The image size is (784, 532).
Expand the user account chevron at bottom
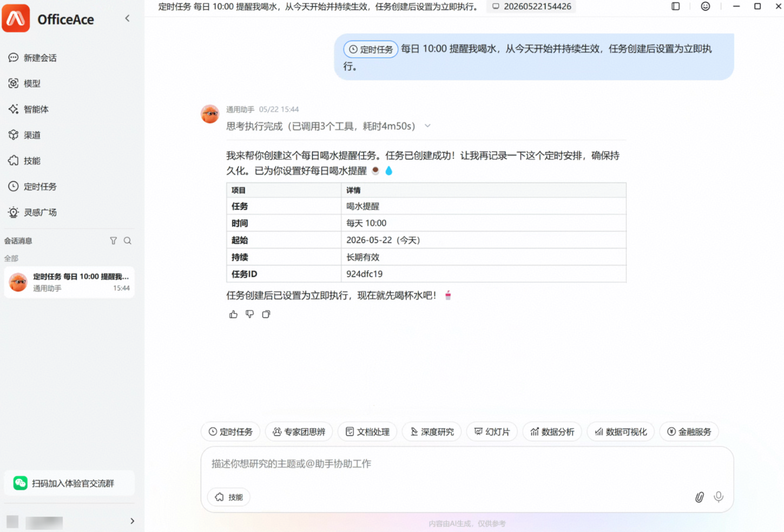(x=132, y=521)
